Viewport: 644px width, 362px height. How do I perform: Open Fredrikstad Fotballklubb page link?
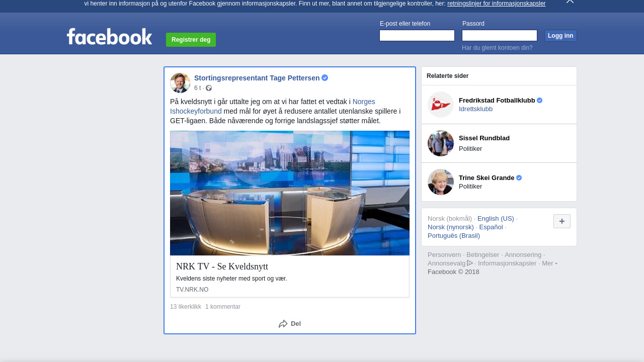(497, 101)
